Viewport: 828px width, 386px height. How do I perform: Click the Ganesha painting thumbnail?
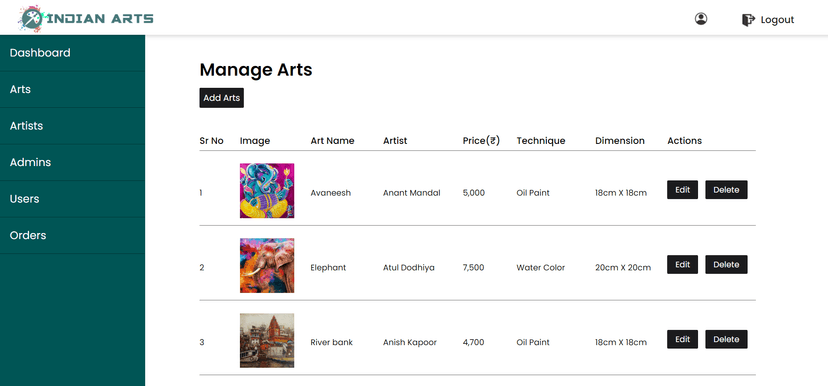tap(267, 191)
